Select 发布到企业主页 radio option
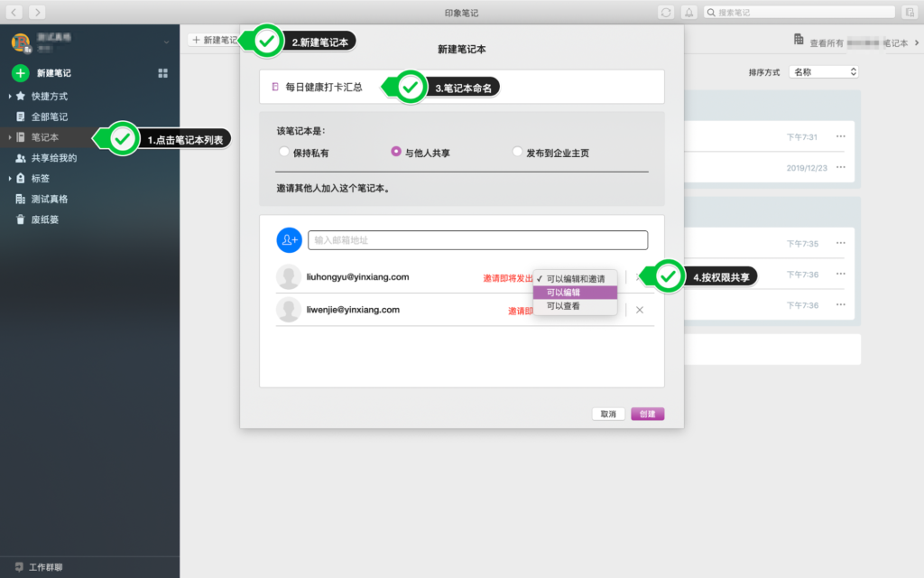The height and width of the screenshot is (578, 924). pyautogui.click(x=517, y=153)
